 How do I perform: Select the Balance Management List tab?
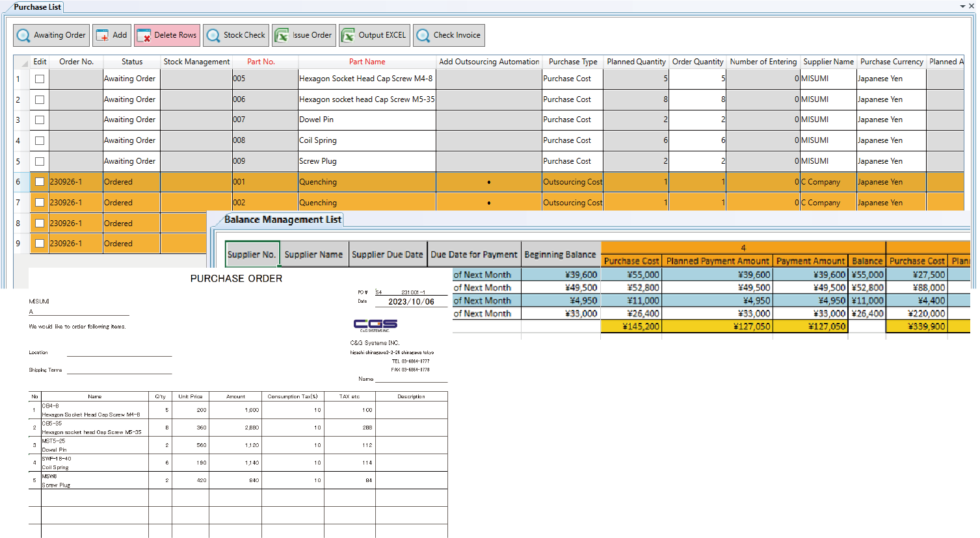282,220
